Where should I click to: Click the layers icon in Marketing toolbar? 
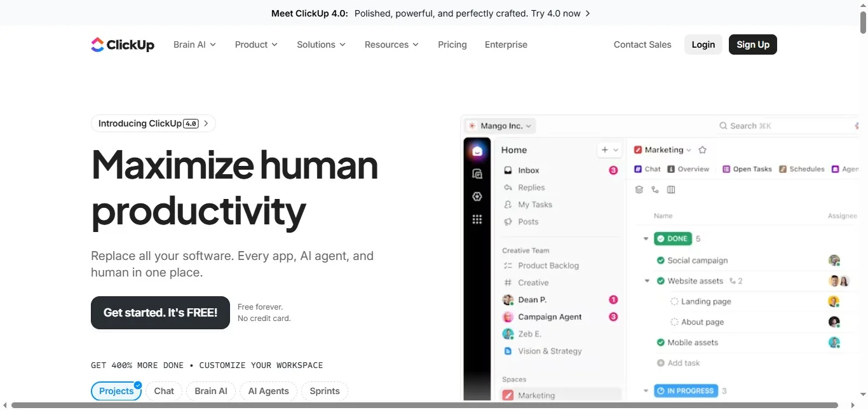coord(639,189)
